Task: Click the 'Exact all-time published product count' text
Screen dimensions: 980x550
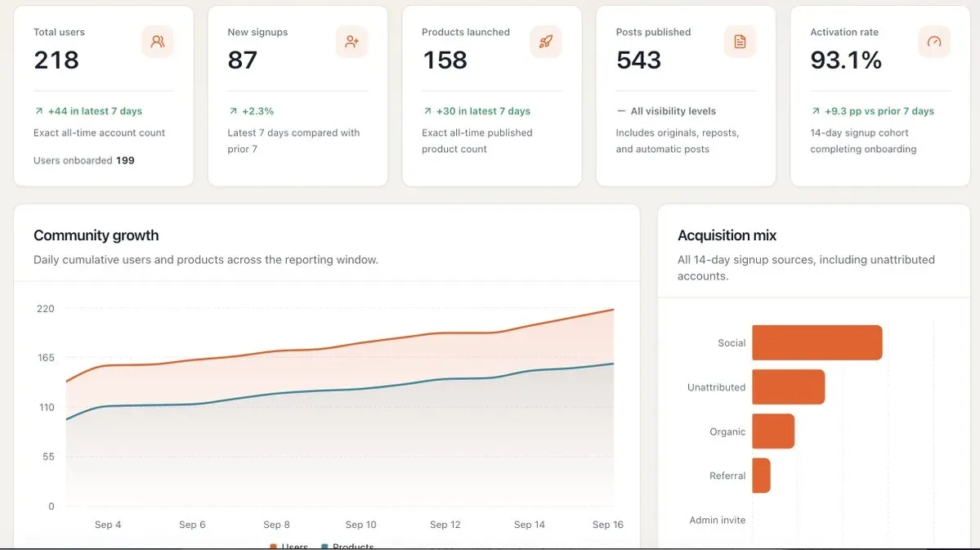Action: click(477, 141)
